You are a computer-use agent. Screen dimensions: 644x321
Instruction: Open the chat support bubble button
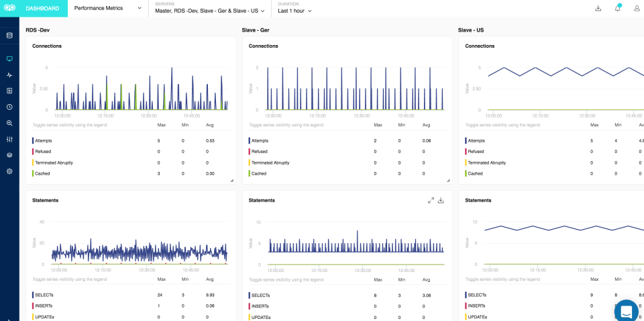(x=626, y=311)
